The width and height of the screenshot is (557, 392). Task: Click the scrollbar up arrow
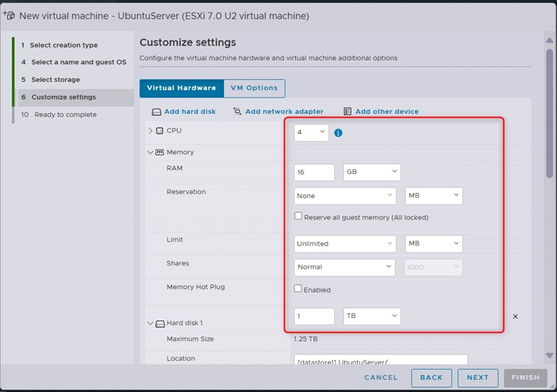click(x=549, y=40)
